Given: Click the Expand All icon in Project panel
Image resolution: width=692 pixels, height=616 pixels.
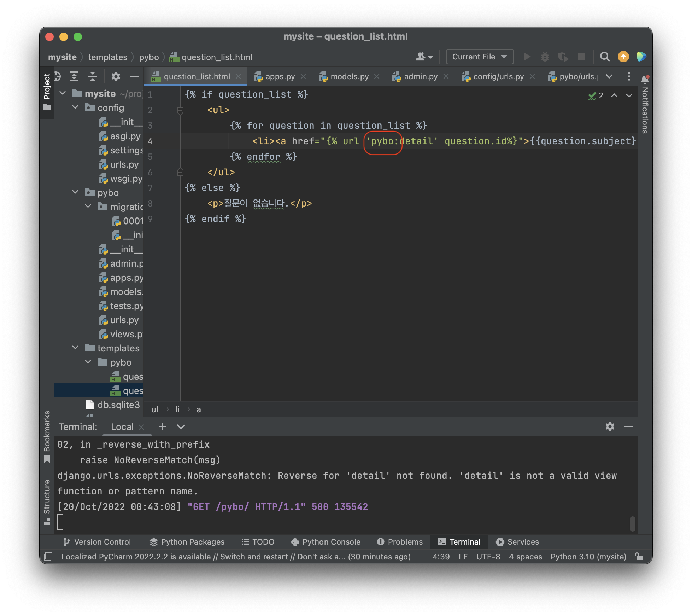Looking at the screenshot, I should pyautogui.click(x=74, y=76).
